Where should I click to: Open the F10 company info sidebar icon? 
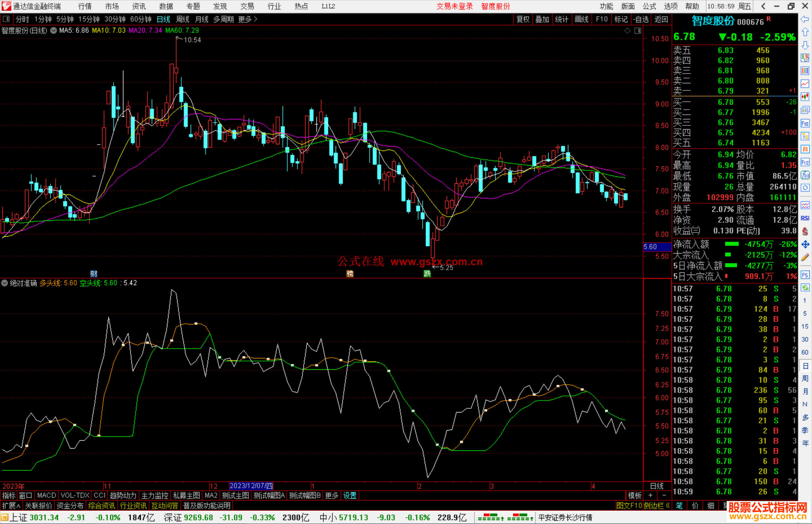click(805, 123)
